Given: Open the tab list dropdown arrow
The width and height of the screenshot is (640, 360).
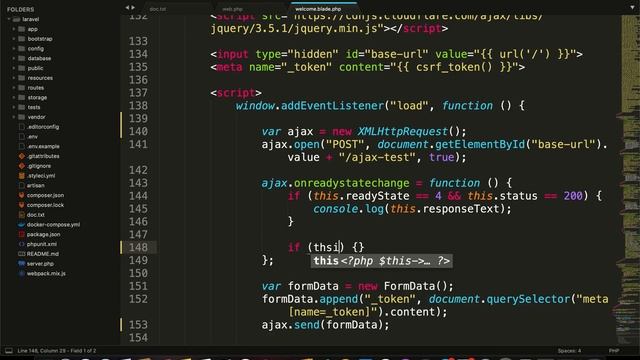Looking at the screenshot, I should coord(633,7).
